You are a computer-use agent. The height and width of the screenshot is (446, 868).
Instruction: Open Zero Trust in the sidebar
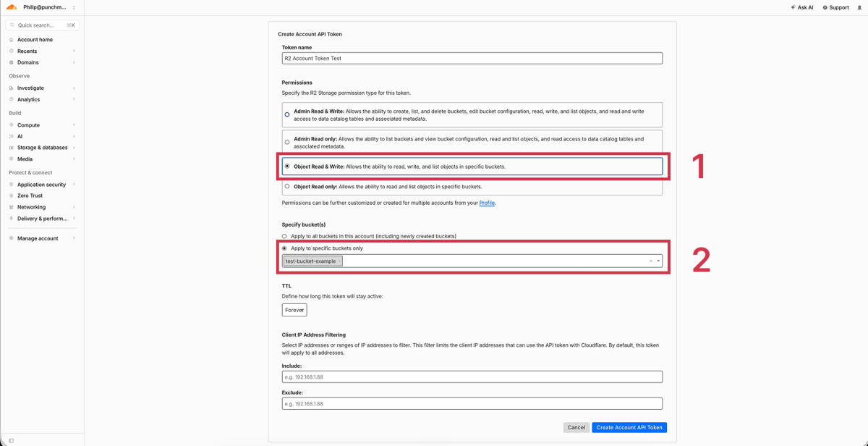pyautogui.click(x=30, y=195)
